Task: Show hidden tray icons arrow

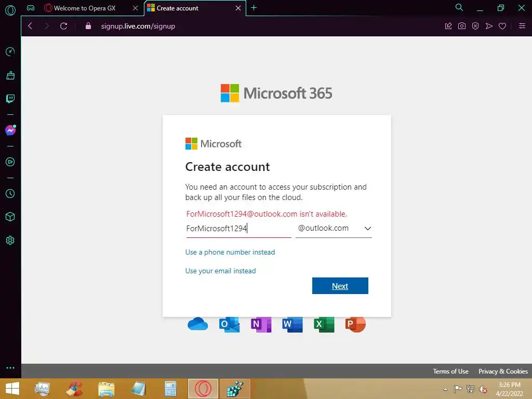Action: 445,389
